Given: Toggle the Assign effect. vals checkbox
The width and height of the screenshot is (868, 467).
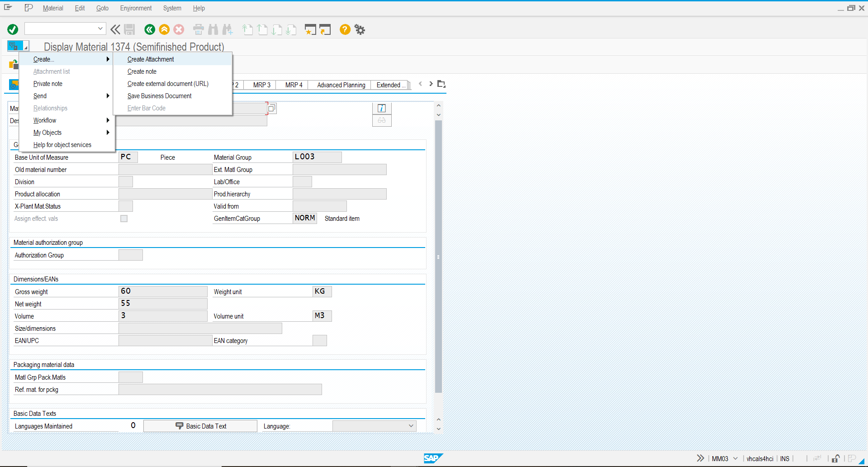Looking at the screenshot, I should 123,218.
